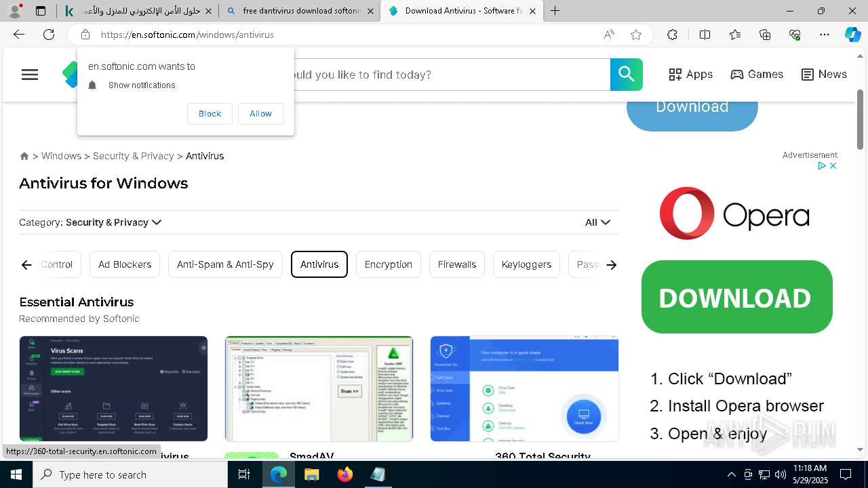This screenshot has width=868, height=488.
Task: Open tab actions menu icon
Action: pos(41,11)
